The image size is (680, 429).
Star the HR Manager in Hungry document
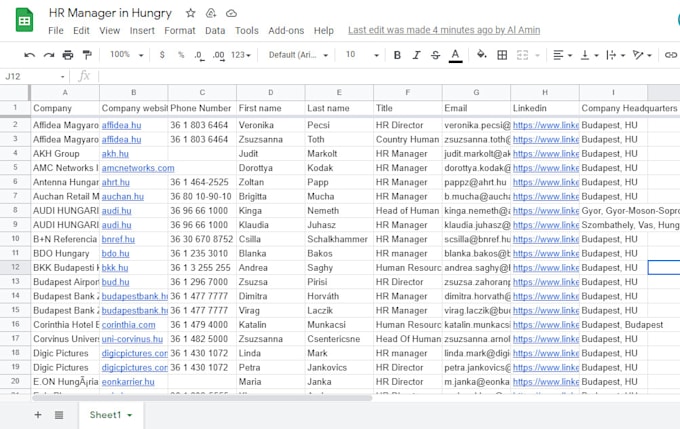[190, 13]
